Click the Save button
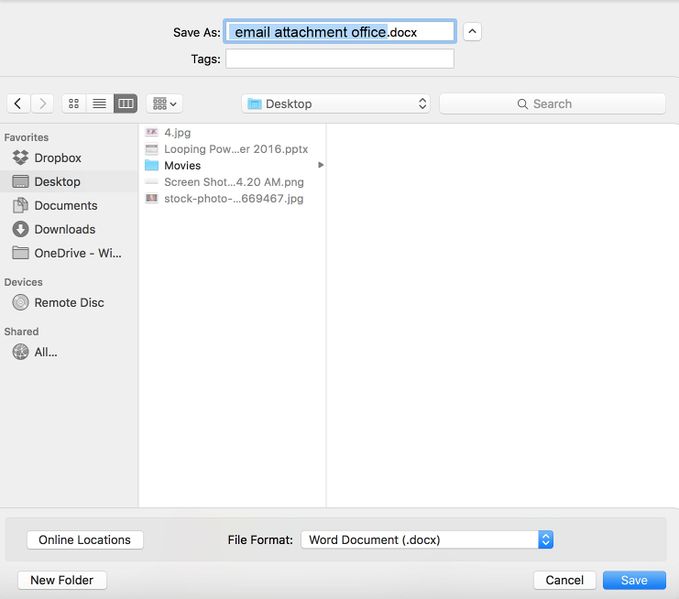Screen dimensions: 679x599 point(634,580)
